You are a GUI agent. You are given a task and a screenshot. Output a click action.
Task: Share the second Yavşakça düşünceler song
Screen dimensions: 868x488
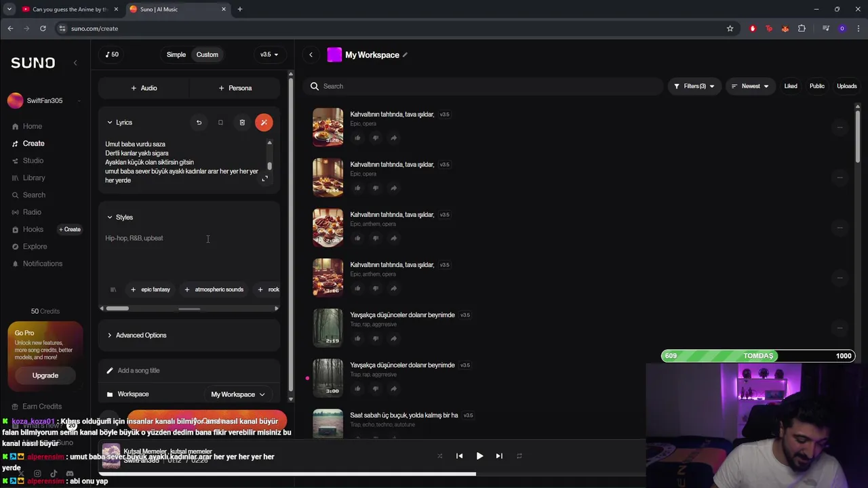394,388
